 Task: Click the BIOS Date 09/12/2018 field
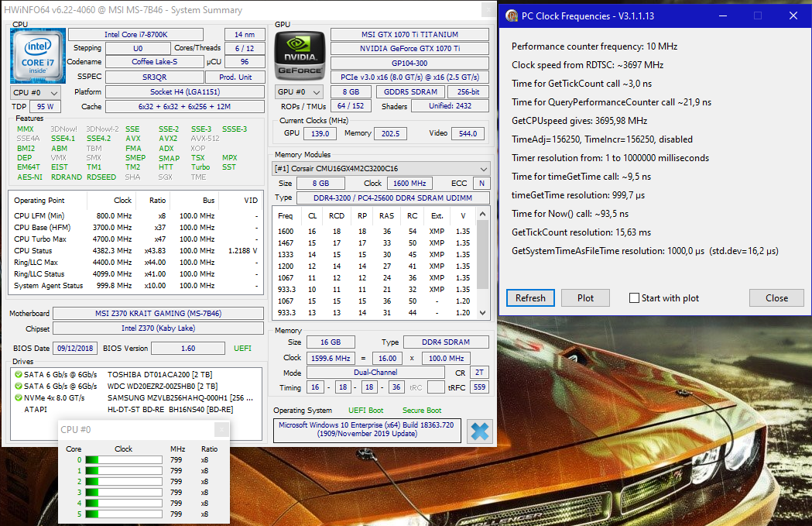(x=75, y=349)
